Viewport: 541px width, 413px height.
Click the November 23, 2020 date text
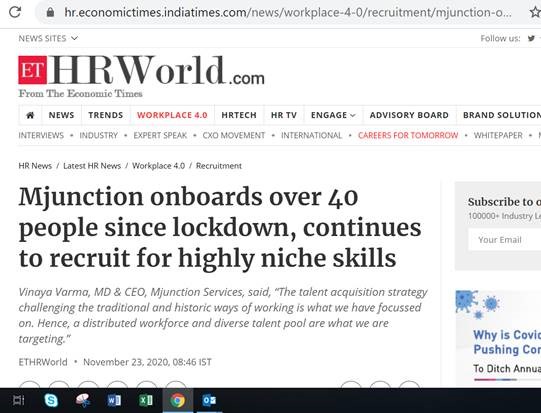pyautogui.click(x=147, y=362)
